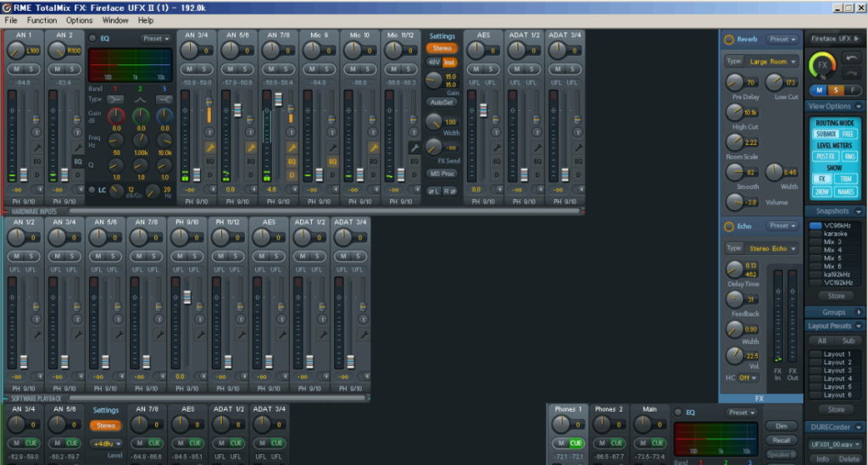This screenshot has height=465, width=868.
Task: Toggle Stereo mode in Mic settings panel
Action: 442,48
